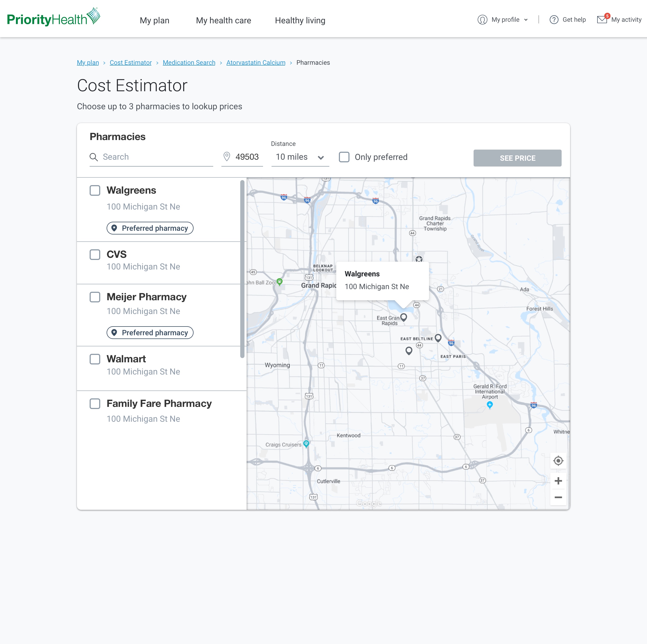Viewport: 647px width, 644px height.
Task: Click the Get help link
Action: point(574,20)
